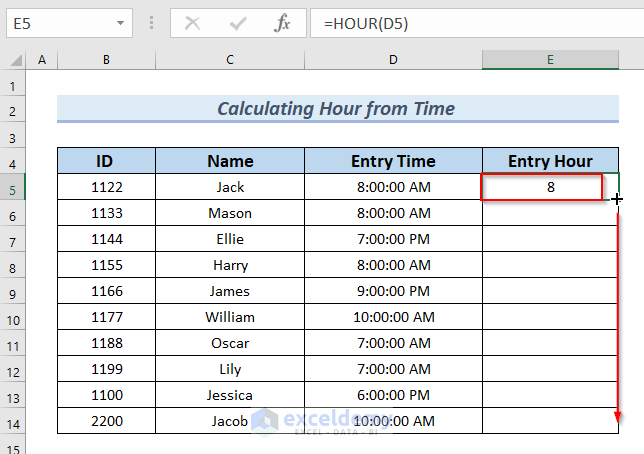644x454 pixels.
Task: Select row 5 header
Action: click(14, 187)
